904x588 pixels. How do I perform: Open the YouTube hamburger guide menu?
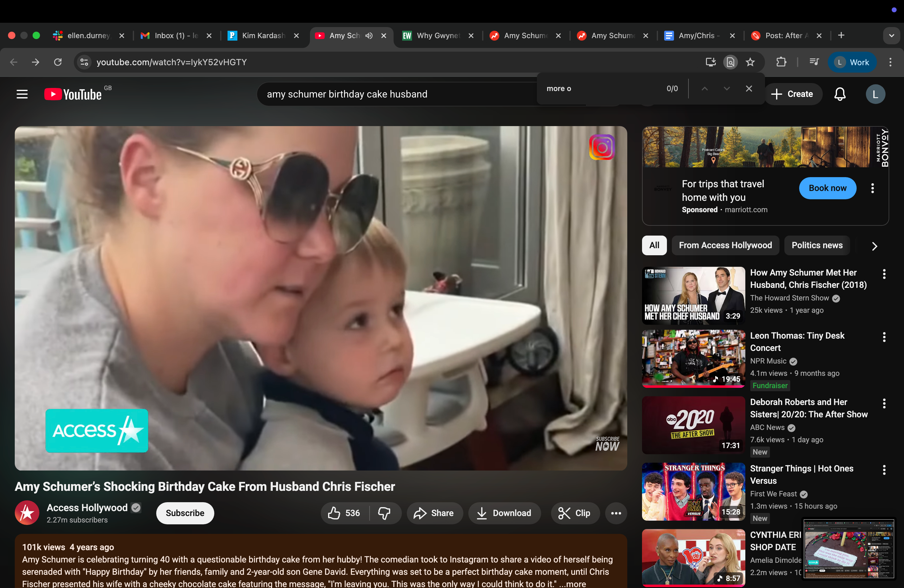point(22,94)
